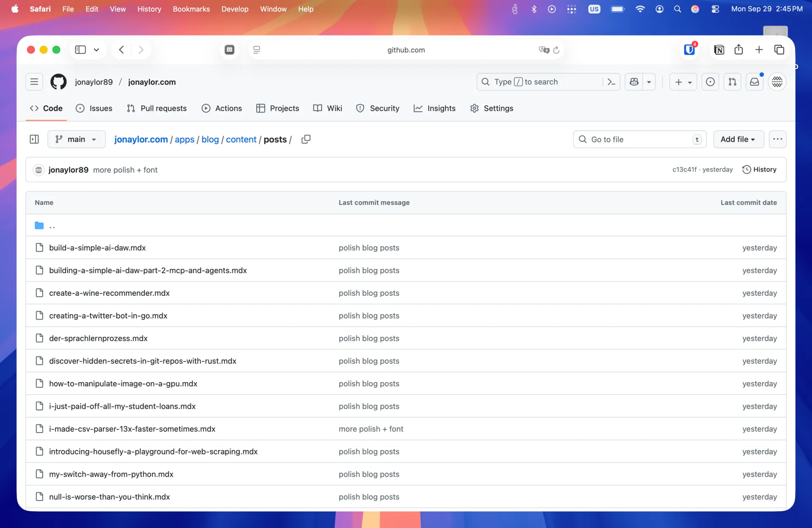Image resolution: width=812 pixels, height=528 pixels.
Task: Open the Add file dropdown
Action: (x=738, y=140)
